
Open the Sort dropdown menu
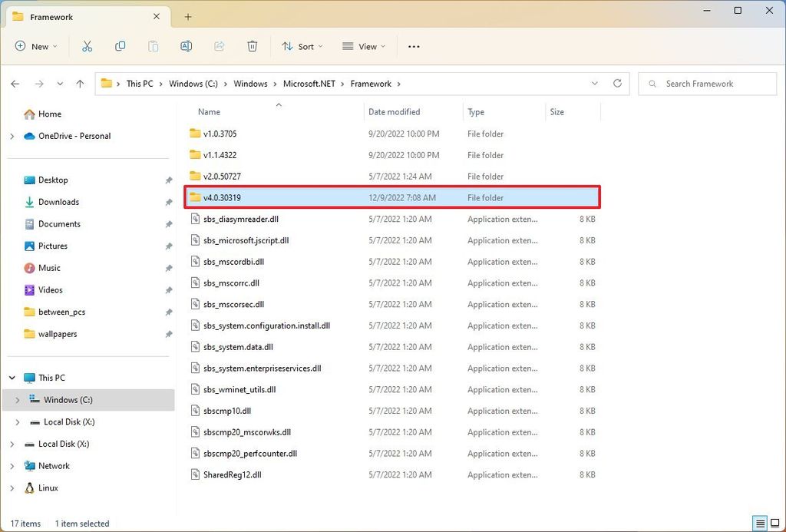(x=302, y=46)
